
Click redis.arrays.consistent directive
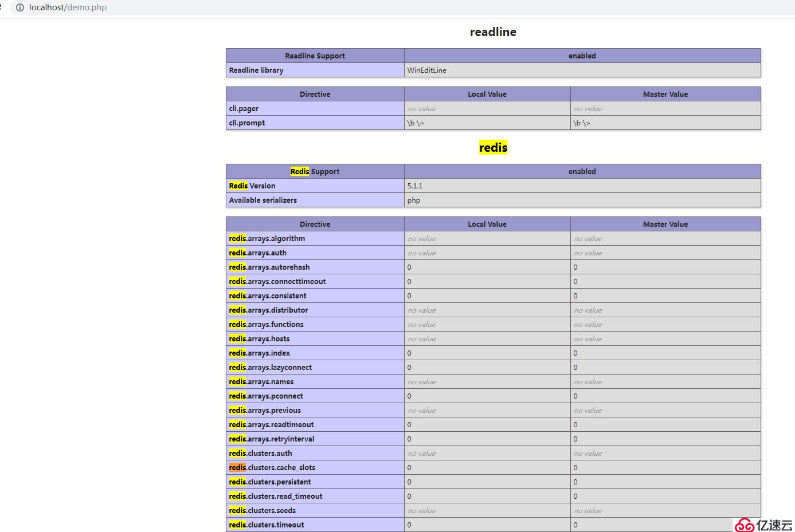coord(268,295)
